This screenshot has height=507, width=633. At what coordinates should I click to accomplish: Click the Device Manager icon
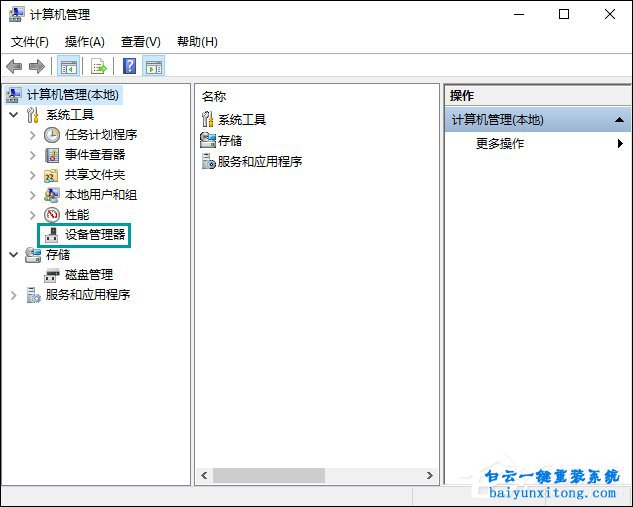click(52, 235)
